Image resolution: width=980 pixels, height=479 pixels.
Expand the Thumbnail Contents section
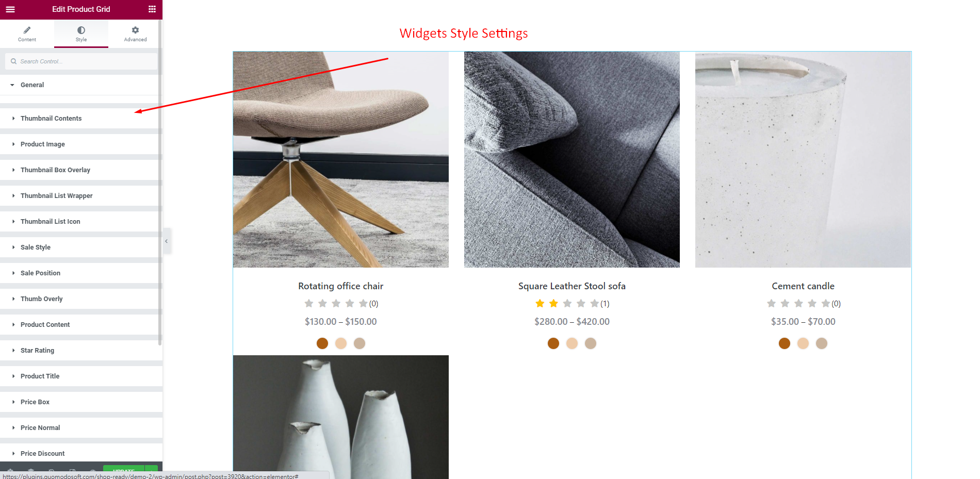click(81, 118)
